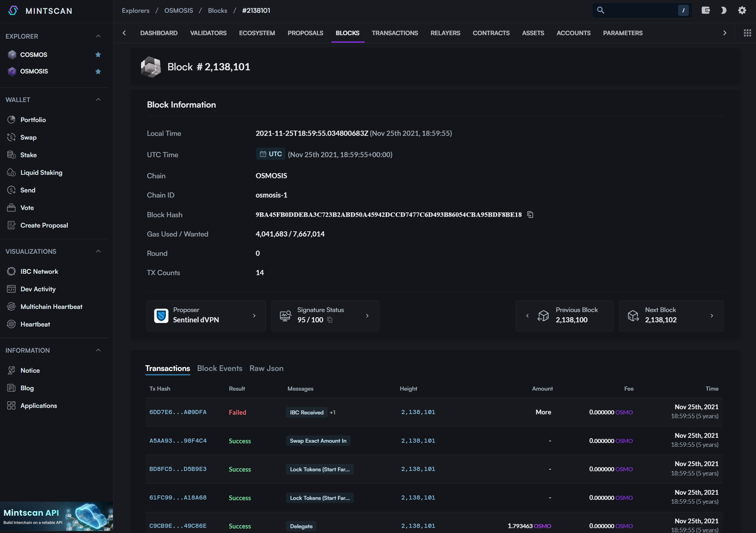Switch to VALIDATORS tab
Screen dimensions: 756x533
click(x=208, y=33)
